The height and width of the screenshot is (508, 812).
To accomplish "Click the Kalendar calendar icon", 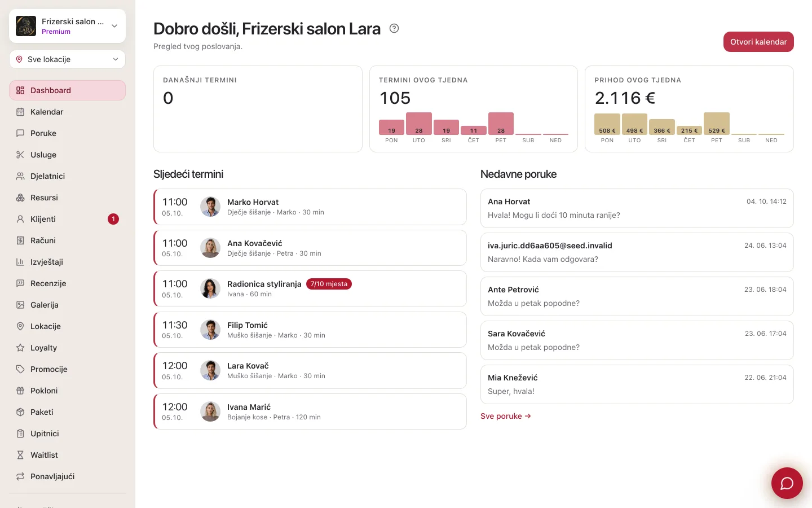I will point(20,112).
